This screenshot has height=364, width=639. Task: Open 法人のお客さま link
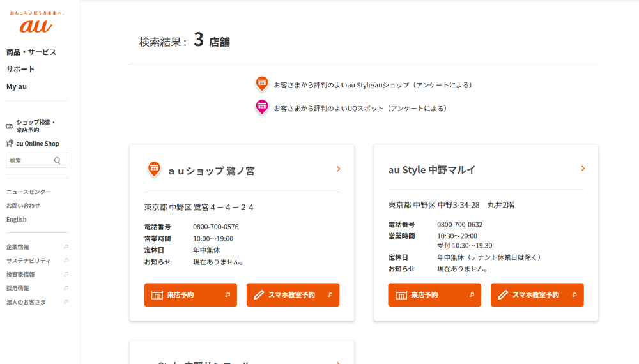click(26, 302)
